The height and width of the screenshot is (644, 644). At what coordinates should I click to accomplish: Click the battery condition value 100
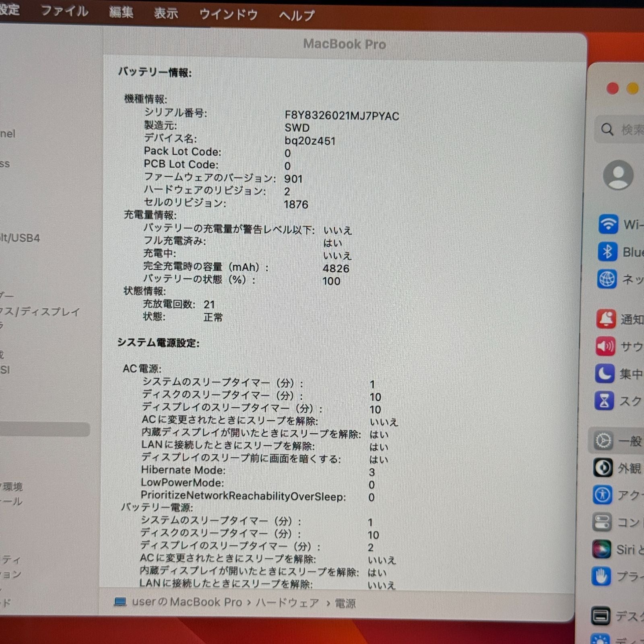coord(331,281)
